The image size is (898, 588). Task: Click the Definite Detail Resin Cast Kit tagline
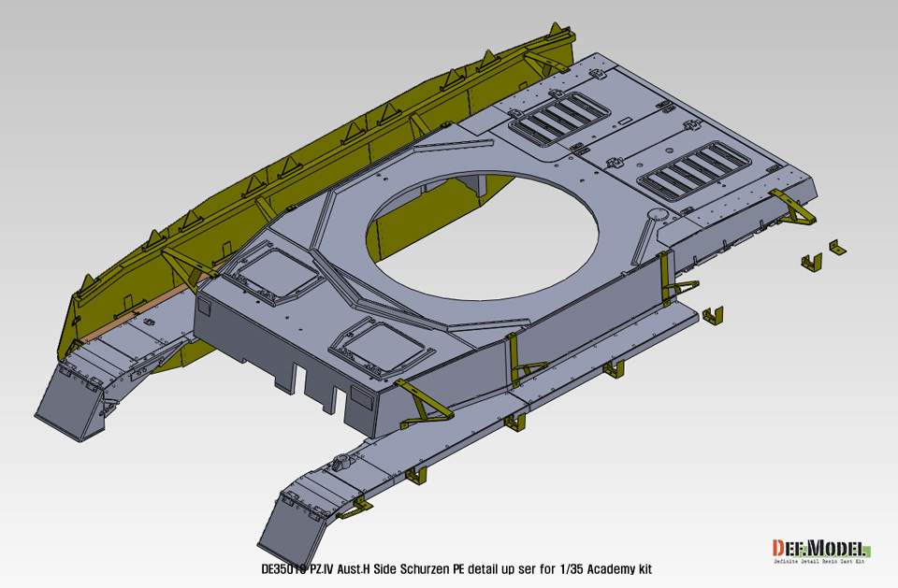pos(819,563)
